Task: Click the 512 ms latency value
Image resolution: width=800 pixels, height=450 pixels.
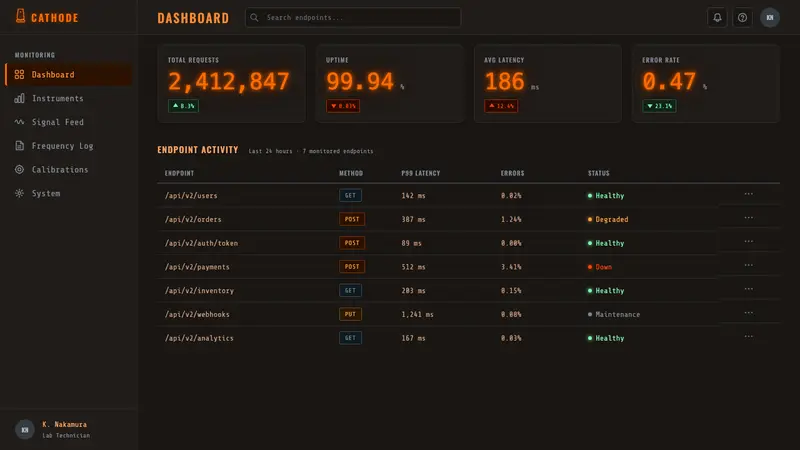Action: point(413,267)
